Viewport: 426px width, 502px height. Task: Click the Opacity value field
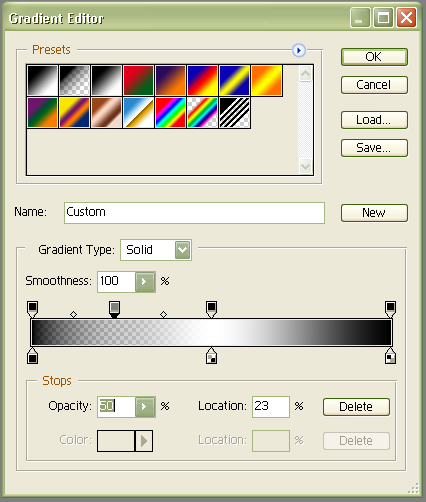(x=116, y=406)
